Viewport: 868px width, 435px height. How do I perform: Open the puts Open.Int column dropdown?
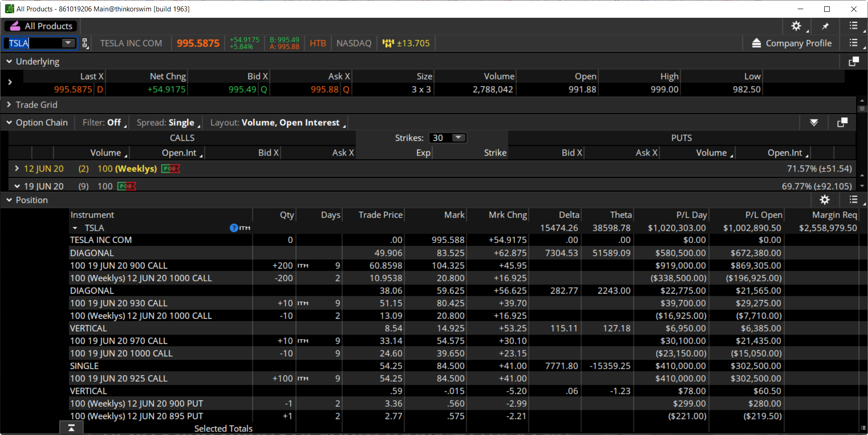[x=807, y=155]
